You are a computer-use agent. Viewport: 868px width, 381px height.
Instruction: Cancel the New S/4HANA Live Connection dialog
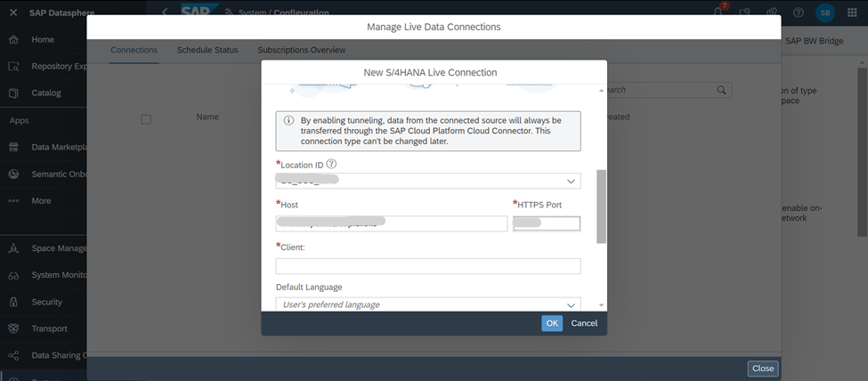point(584,323)
